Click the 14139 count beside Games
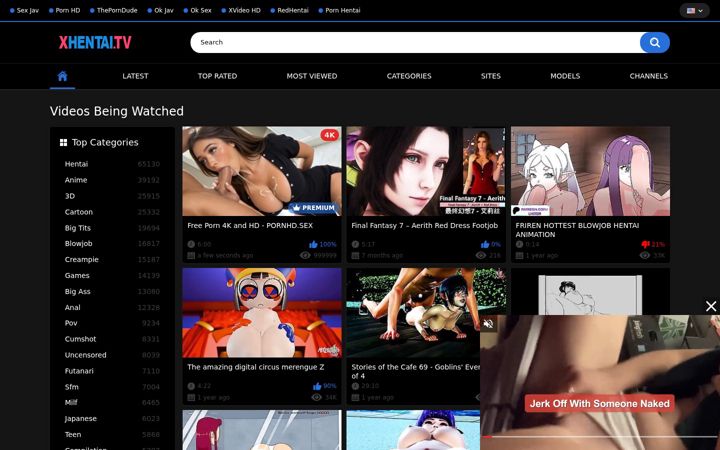 point(149,276)
